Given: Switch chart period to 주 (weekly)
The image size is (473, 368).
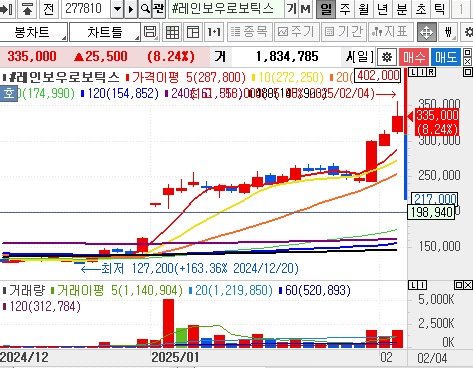Looking at the screenshot, I should [345, 9].
